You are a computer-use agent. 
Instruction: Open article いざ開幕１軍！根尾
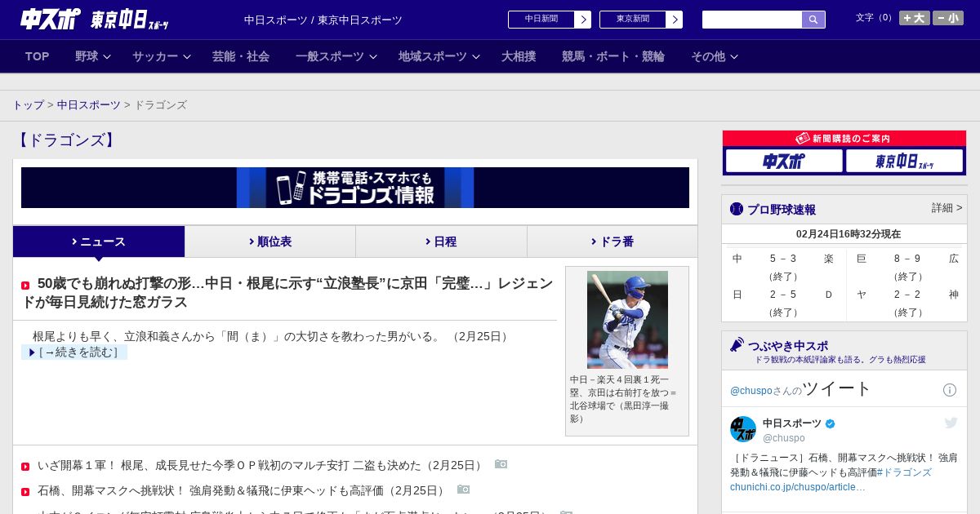click(261, 465)
